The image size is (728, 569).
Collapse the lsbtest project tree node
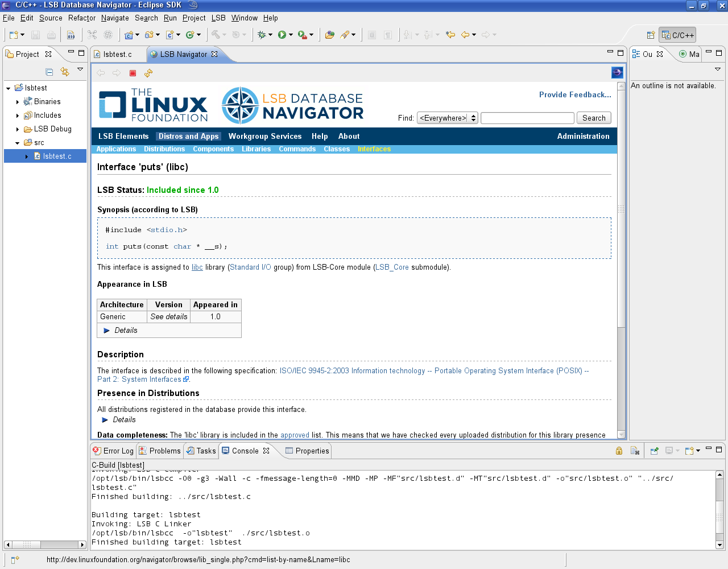click(x=9, y=88)
